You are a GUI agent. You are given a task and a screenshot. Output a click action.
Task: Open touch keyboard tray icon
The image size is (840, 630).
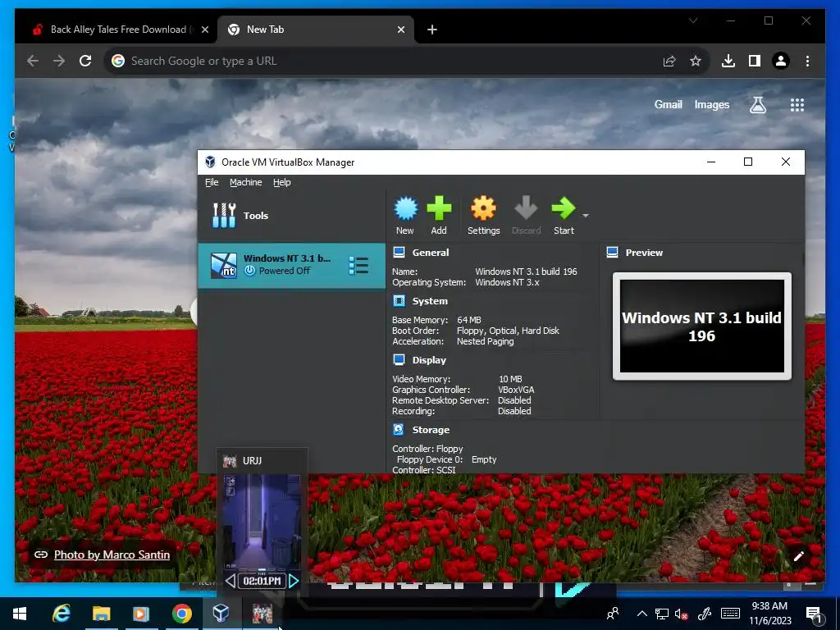pos(730,614)
